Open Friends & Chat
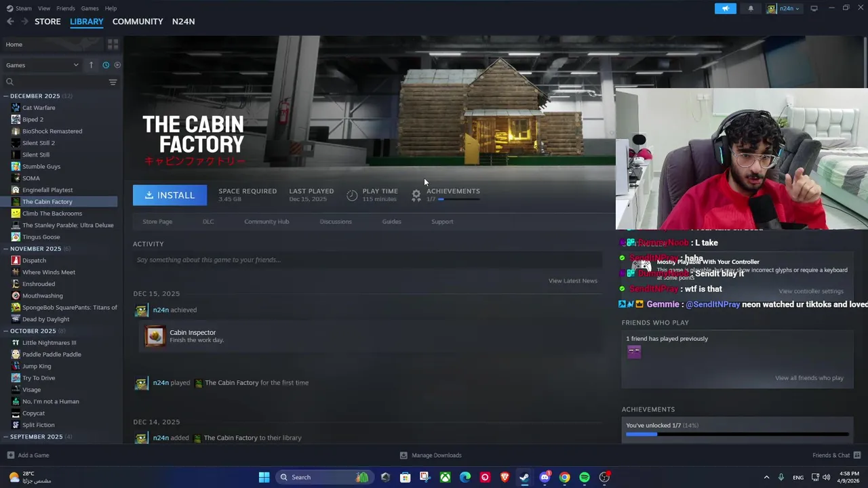The height and width of the screenshot is (488, 868). [x=837, y=455]
